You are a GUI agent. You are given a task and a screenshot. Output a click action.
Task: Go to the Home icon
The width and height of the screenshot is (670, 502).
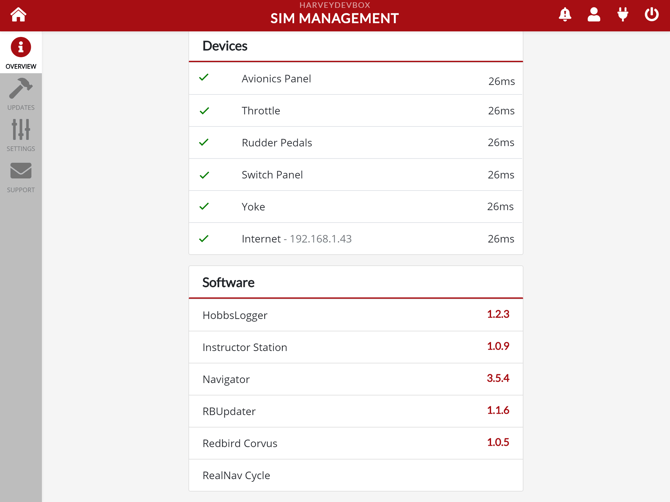[x=18, y=15]
